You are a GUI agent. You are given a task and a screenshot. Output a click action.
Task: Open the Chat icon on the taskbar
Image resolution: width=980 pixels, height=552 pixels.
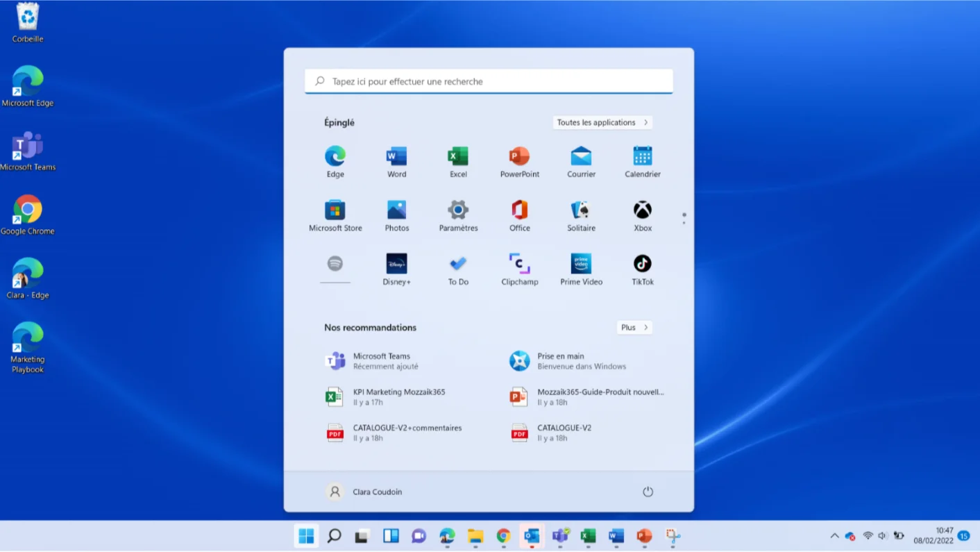419,536
